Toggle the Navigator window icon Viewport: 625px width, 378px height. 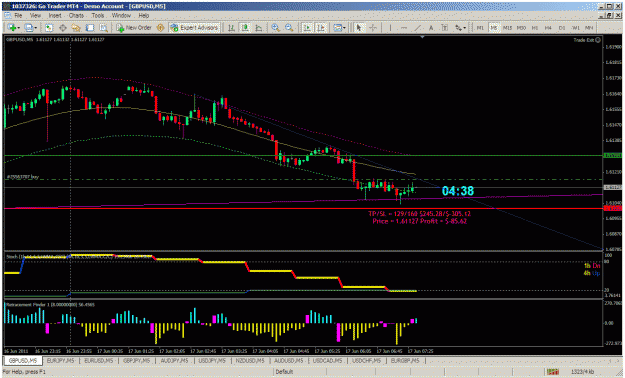point(76,28)
